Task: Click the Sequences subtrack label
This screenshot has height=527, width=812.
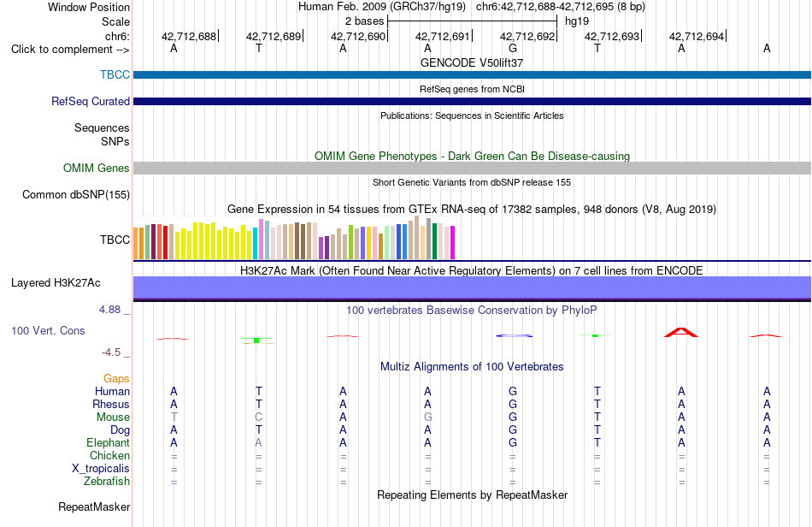Action: [x=102, y=128]
